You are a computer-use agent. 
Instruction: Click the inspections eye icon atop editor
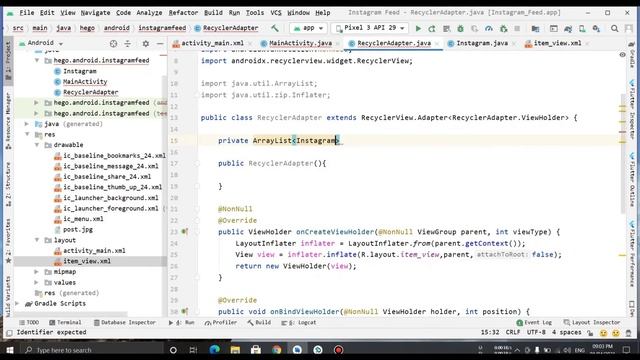(622, 54)
